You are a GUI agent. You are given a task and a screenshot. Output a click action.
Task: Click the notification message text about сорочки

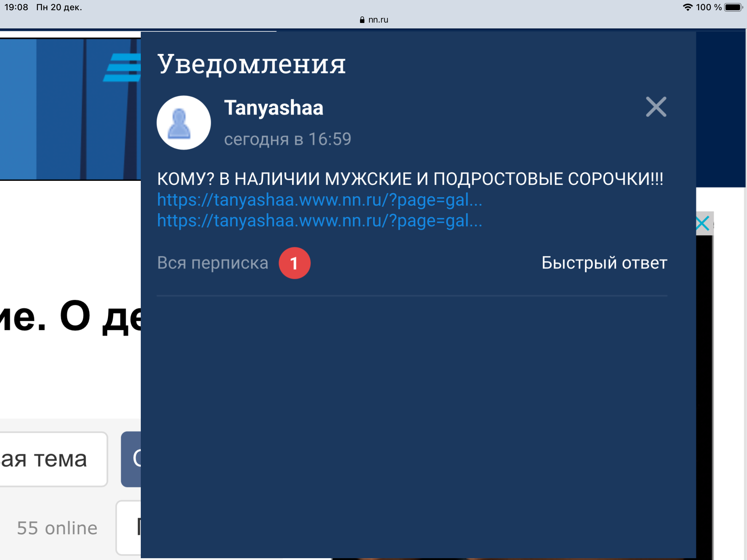coord(410,179)
